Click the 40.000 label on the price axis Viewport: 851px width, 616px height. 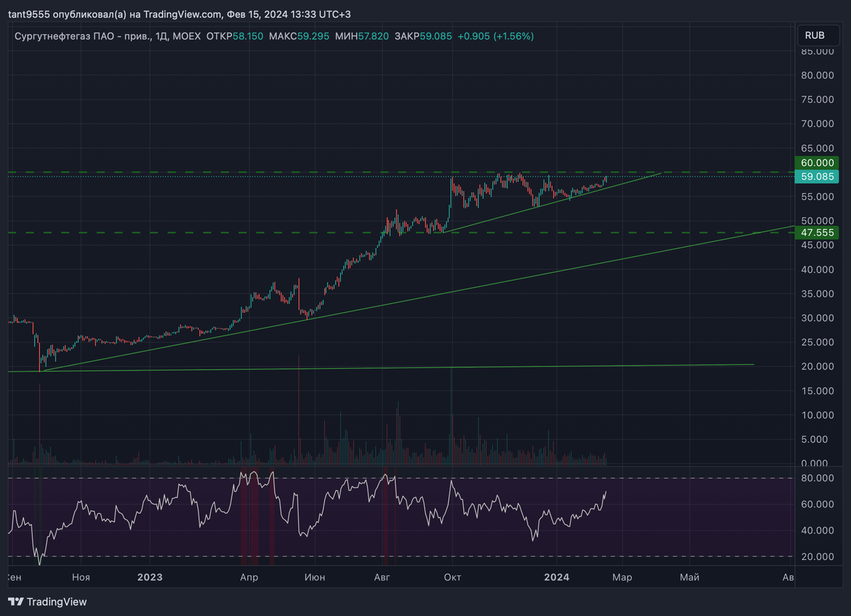(816, 269)
